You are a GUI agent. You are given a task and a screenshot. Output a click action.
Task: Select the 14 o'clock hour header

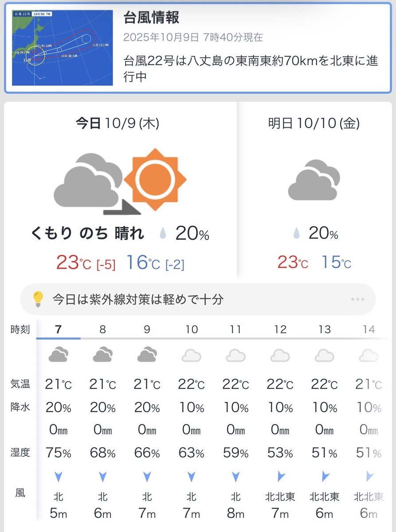(x=369, y=329)
